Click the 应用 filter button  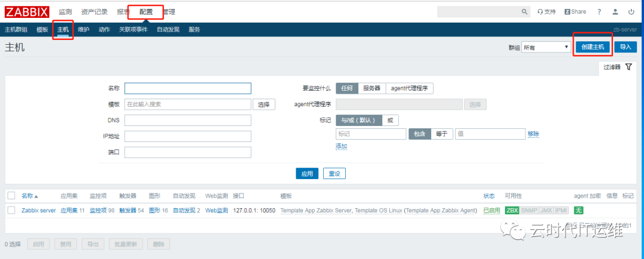coord(307,174)
